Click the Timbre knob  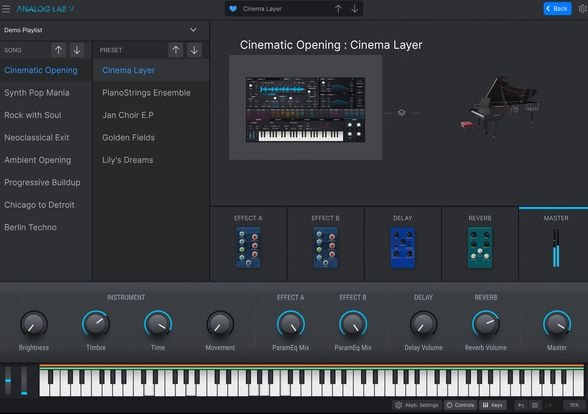pyautogui.click(x=96, y=324)
